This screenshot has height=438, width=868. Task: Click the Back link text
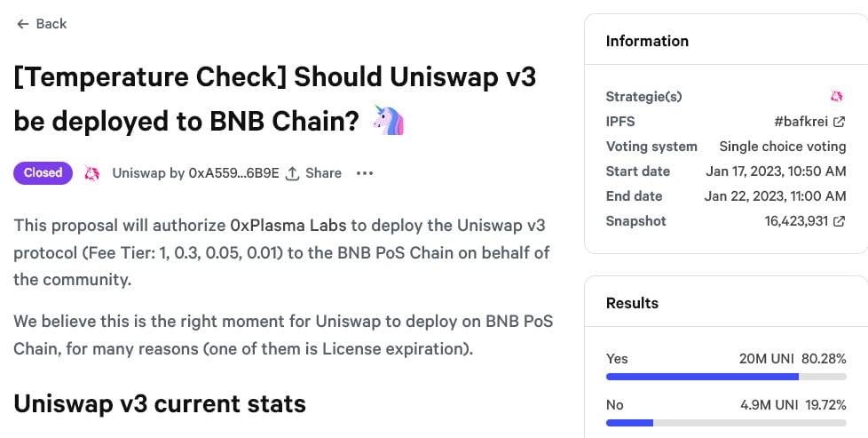[x=51, y=24]
